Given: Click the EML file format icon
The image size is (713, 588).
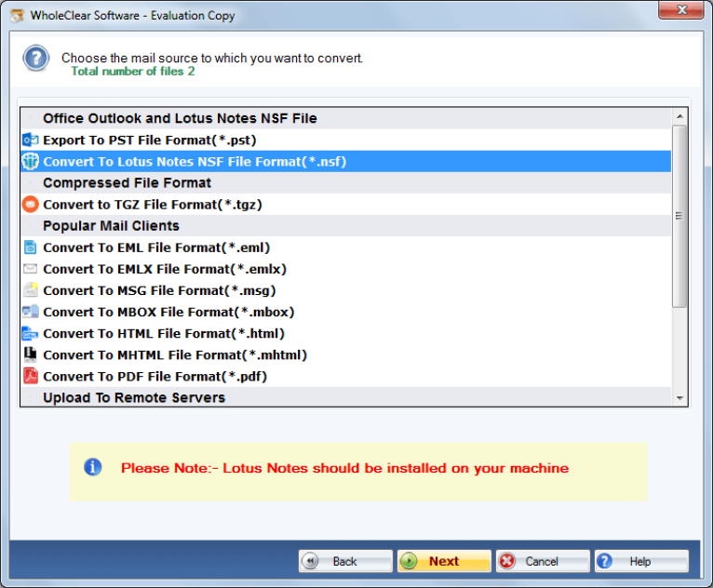Looking at the screenshot, I should (x=30, y=247).
